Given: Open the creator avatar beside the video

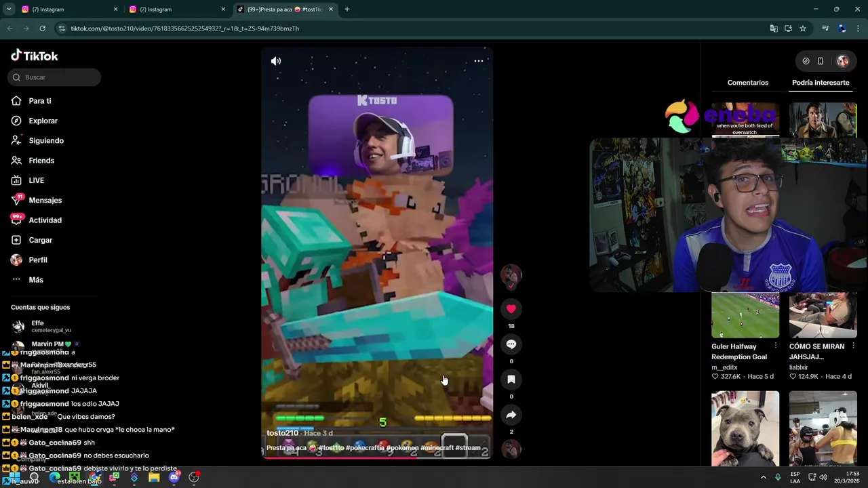Looking at the screenshot, I should 511,274.
